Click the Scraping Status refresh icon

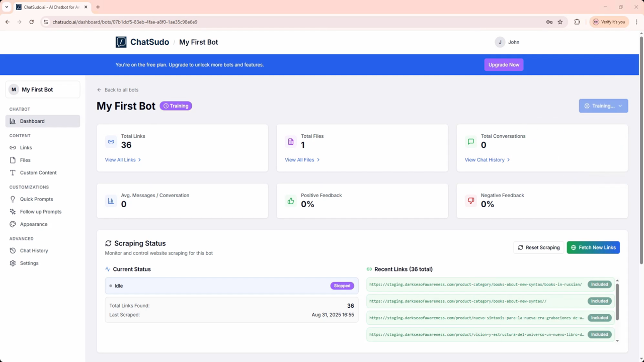(x=108, y=243)
